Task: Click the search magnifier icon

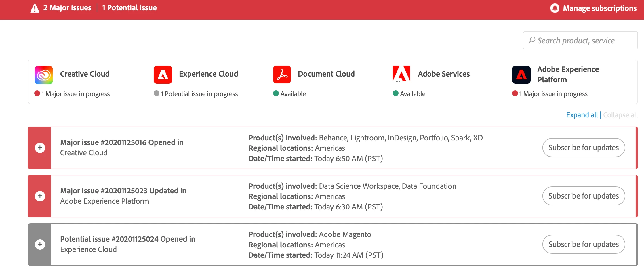Action: (532, 40)
